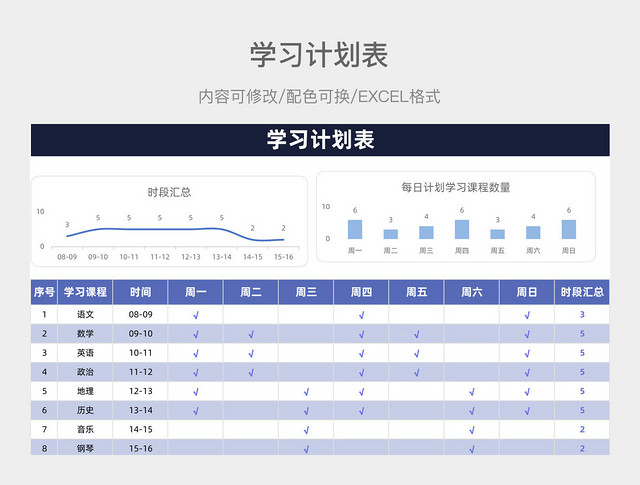Click the 内容可修改/配色可换/EXCEL格式 subtitle
Viewport: 640px width, 485px height.
320,97
